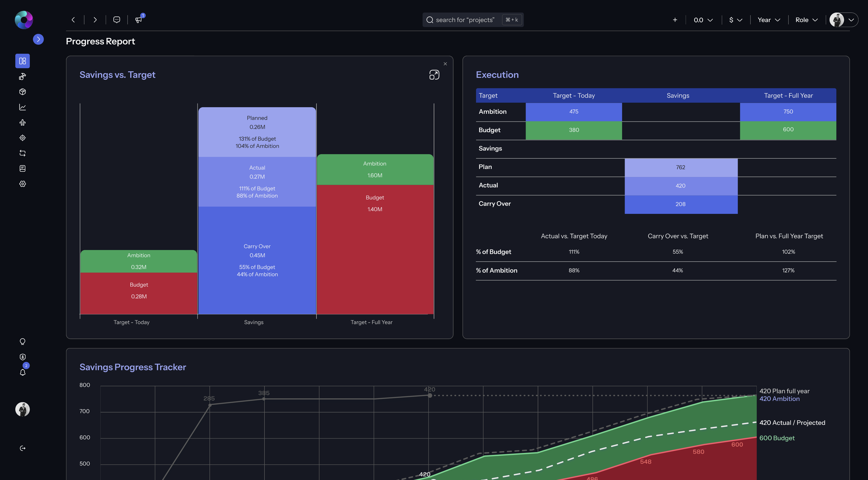This screenshot has height=480, width=868.
Task: Click the logout icon at sidebar bottom
Action: [23, 448]
